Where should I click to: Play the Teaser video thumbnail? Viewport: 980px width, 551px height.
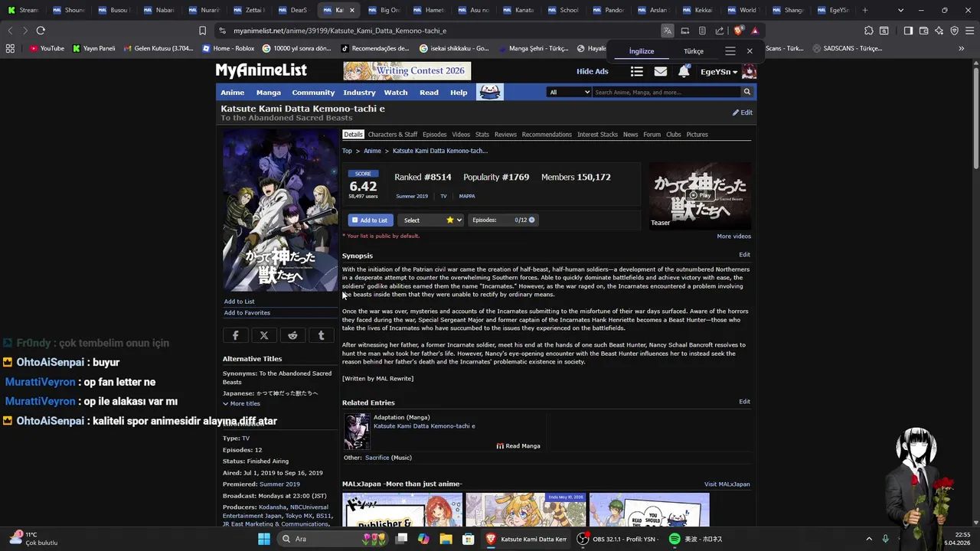pyautogui.click(x=700, y=196)
